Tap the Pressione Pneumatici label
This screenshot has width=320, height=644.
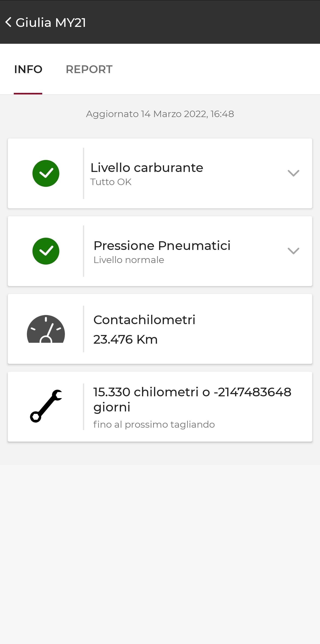coord(162,245)
